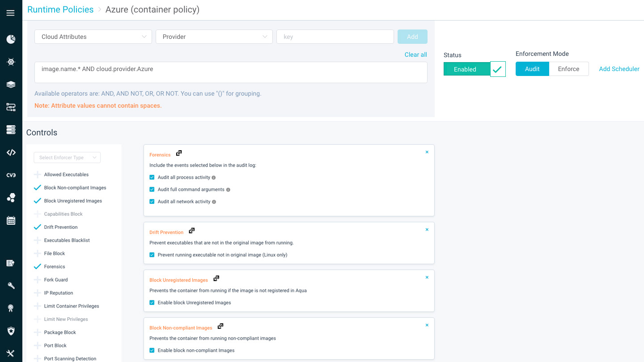Switch enforcement mode to Enforce
Screen dimensions: 644x362
coord(568,69)
